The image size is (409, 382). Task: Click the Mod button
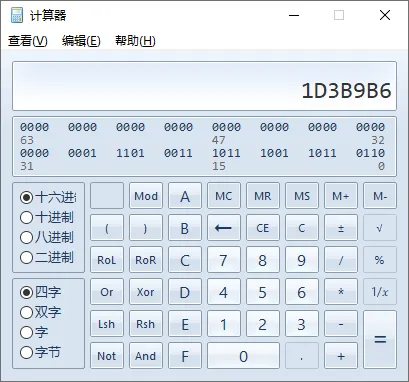click(x=146, y=196)
